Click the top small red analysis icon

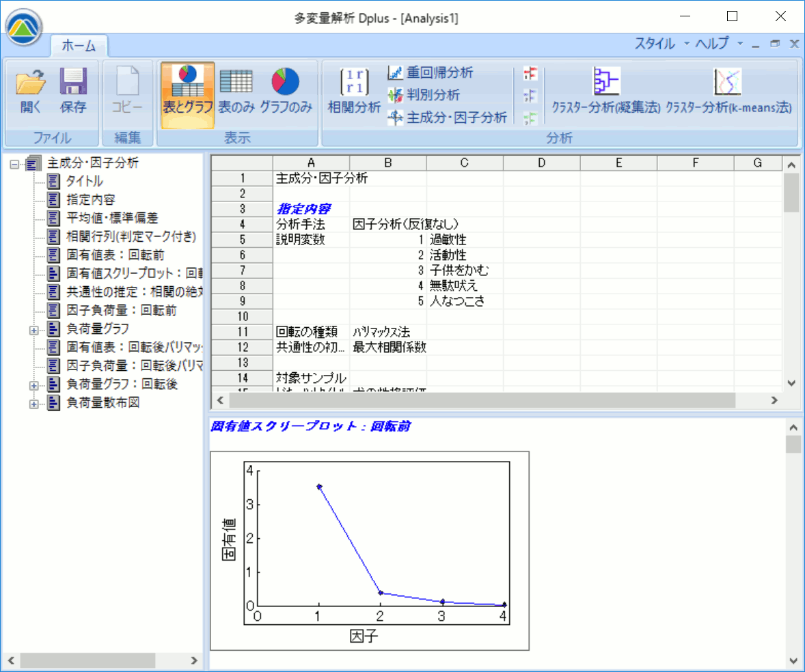tap(530, 73)
